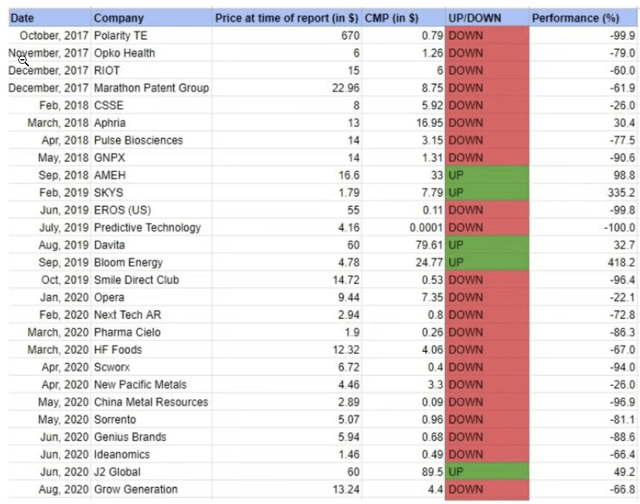Screen dimensions: 640x504
Task: Click the CMP value 24.77
Action: tap(429, 262)
